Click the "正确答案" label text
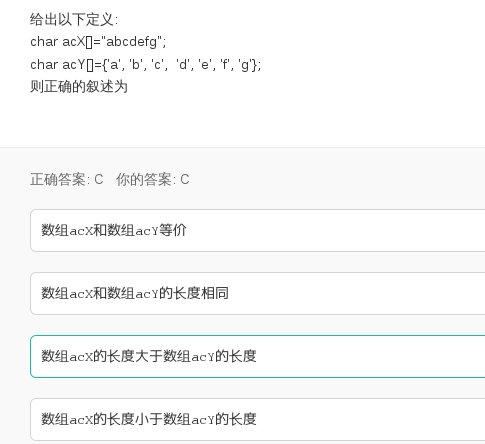This screenshot has width=485, height=444. (x=58, y=179)
